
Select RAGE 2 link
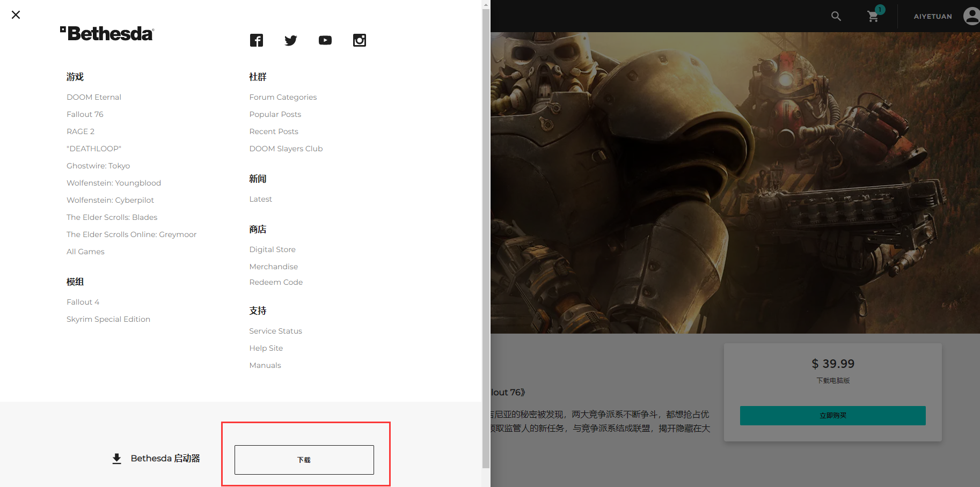pos(81,131)
